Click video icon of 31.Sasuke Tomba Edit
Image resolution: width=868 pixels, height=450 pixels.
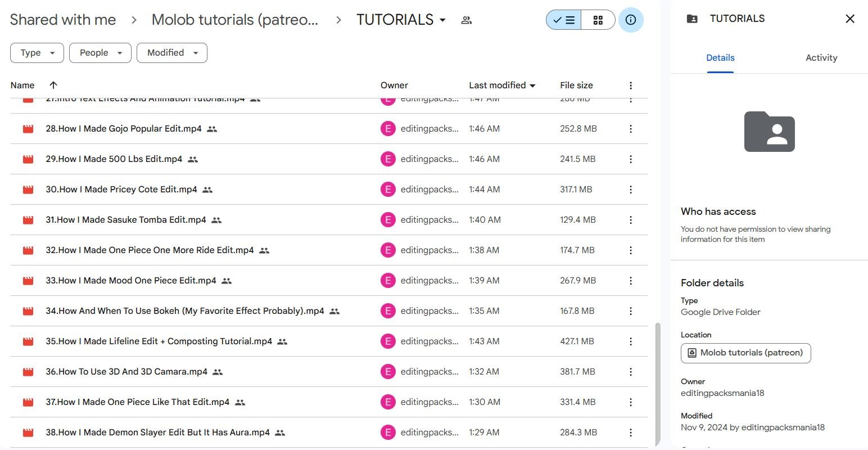(28, 220)
